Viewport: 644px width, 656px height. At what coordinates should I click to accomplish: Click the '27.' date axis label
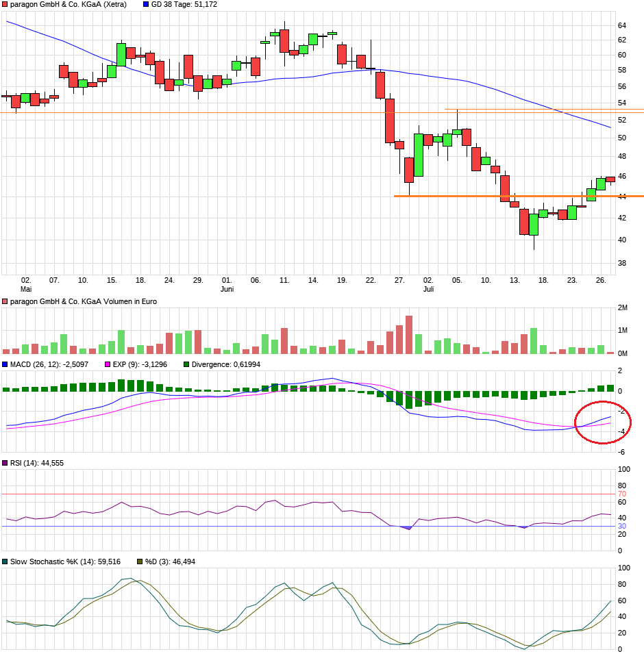coord(399,280)
